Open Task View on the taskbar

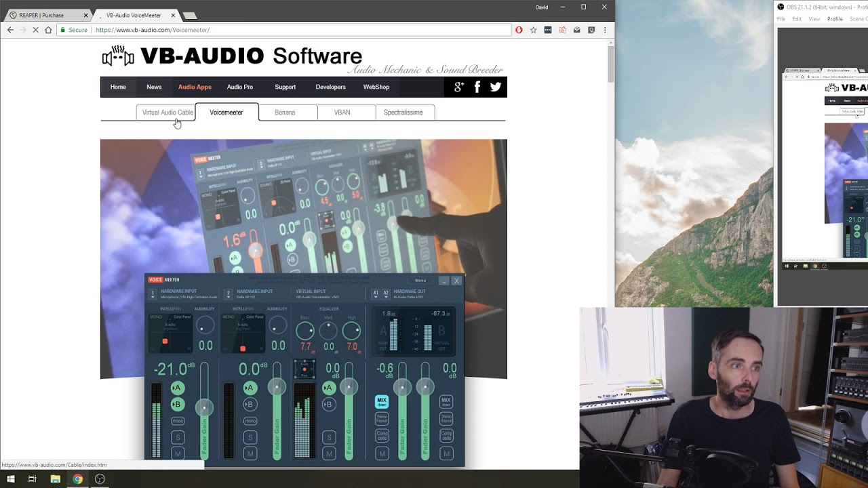point(33,479)
